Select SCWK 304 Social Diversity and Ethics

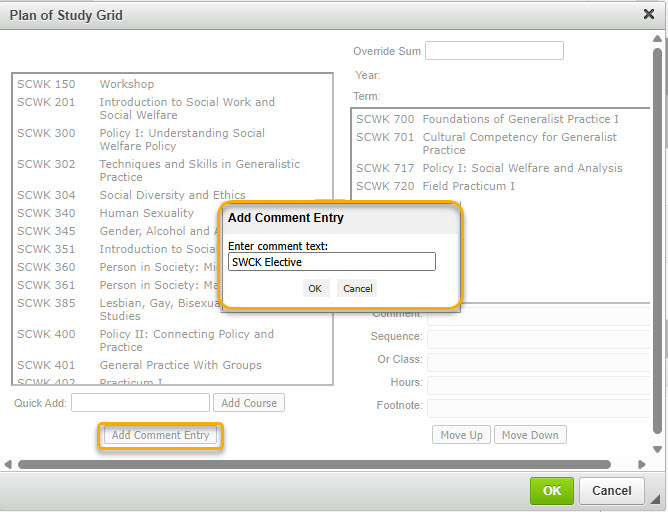(x=172, y=195)
